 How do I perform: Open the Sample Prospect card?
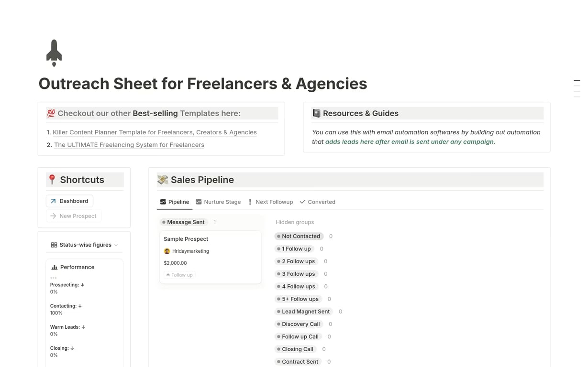186,239
